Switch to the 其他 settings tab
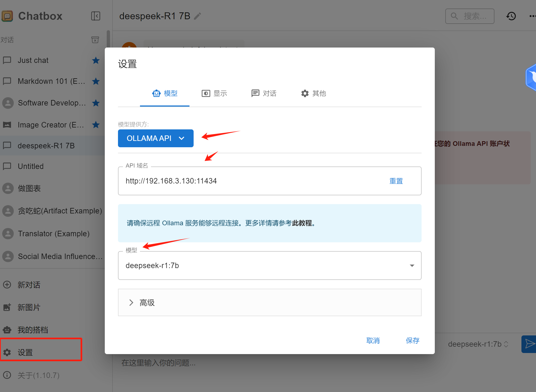 [314, 93]
